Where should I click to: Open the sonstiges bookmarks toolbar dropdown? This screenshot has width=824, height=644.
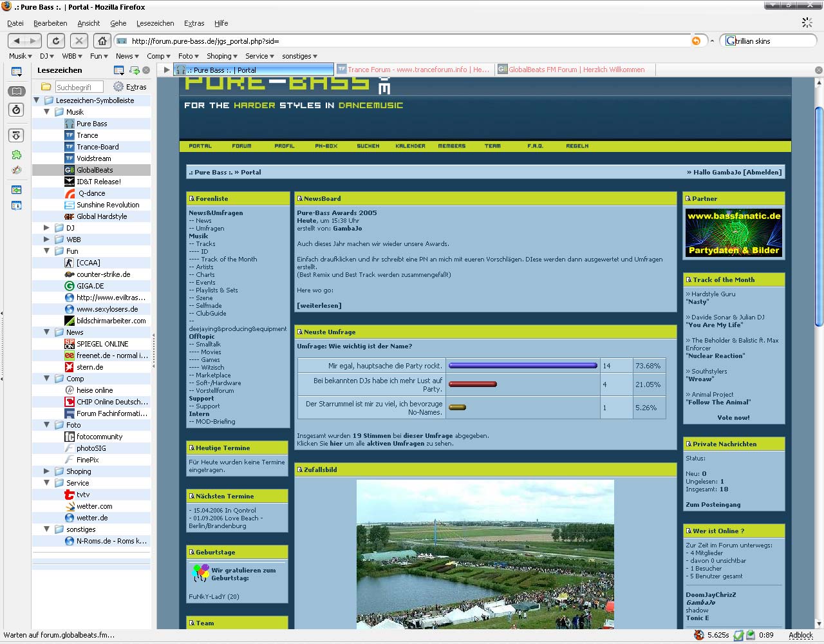pyautogui.click(x=299, y=56)
